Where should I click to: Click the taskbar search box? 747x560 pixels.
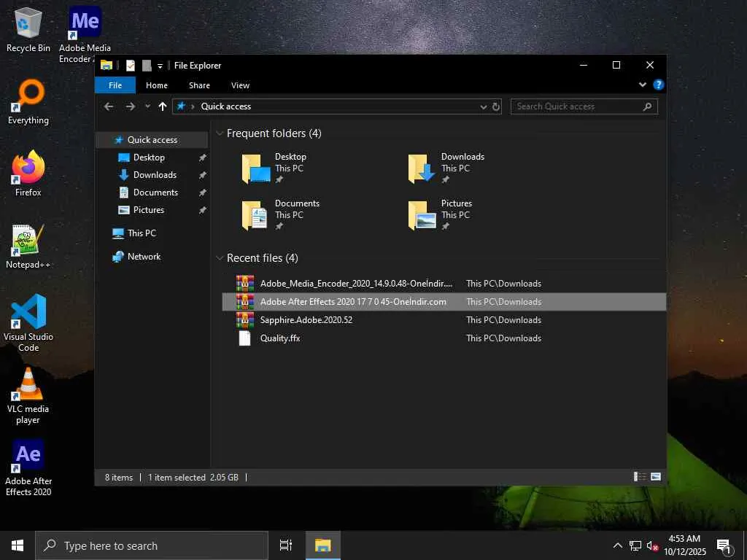[152, 545]
